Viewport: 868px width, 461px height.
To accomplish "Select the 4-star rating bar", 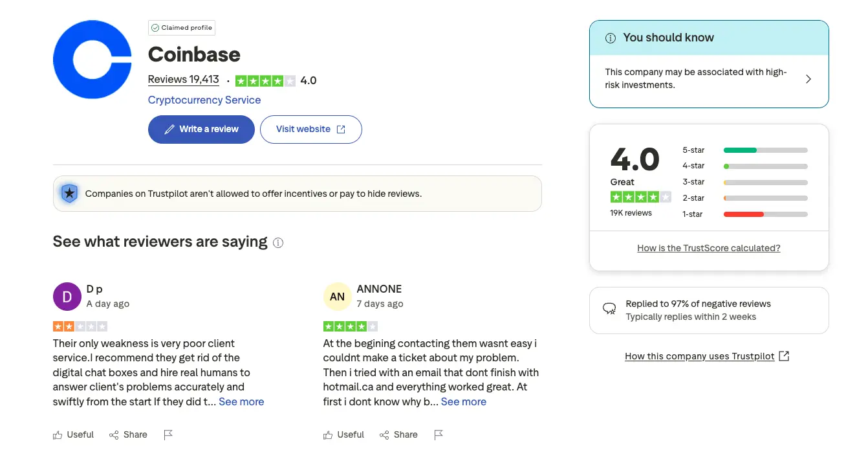I will click(x=766, y=166).
